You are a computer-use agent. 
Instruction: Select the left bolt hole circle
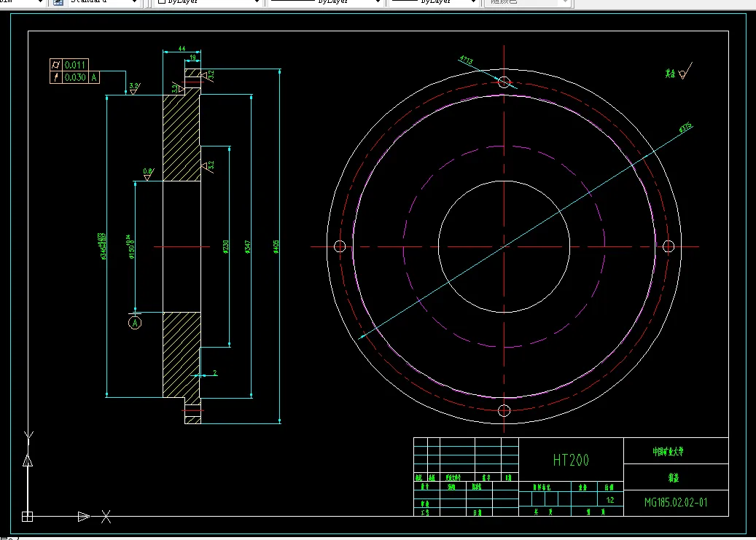(x=340, y=247)
